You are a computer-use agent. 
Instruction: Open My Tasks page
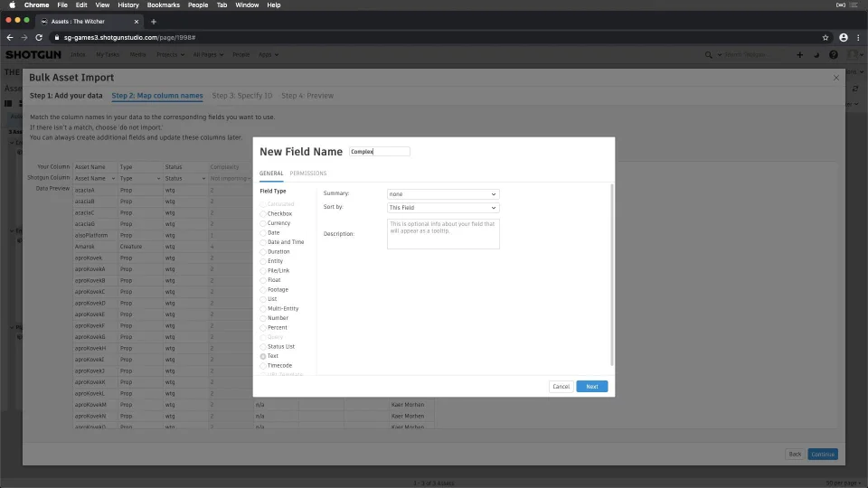coord(108,55)
